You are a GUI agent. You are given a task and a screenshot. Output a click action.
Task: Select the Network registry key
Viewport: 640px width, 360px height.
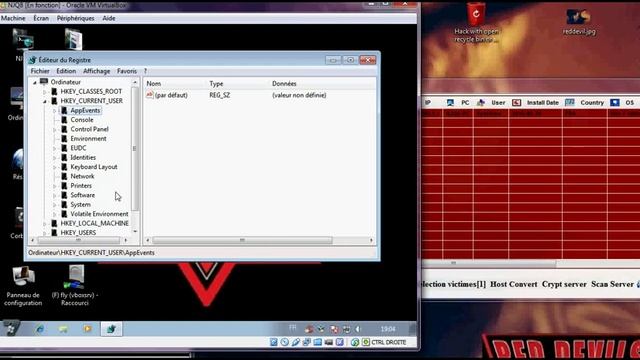(82, 176)
